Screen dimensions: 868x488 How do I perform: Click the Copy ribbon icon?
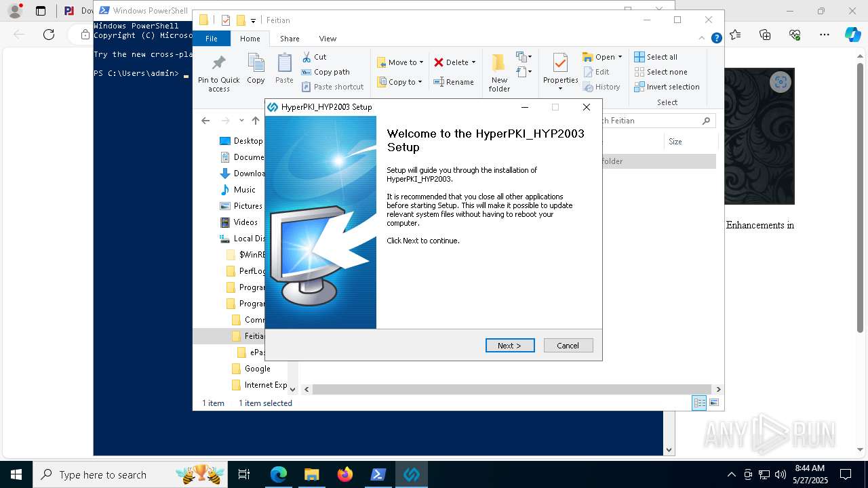click(256, 69)
